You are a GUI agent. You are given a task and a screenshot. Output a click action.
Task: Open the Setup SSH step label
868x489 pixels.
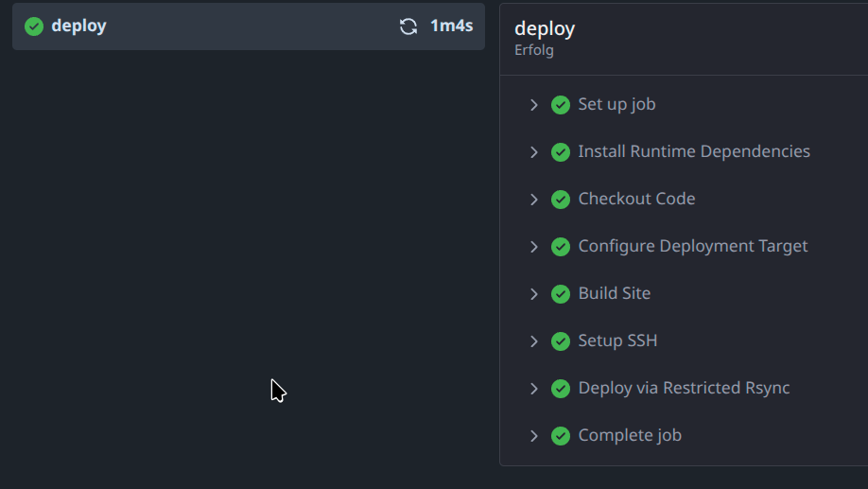(x=616, y=341)
